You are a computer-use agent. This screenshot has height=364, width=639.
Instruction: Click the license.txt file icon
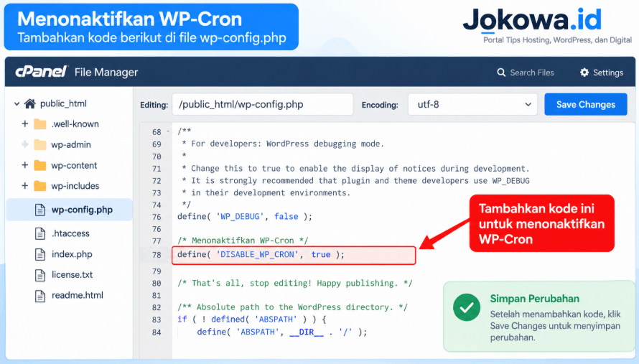click(x=40, y=275)
